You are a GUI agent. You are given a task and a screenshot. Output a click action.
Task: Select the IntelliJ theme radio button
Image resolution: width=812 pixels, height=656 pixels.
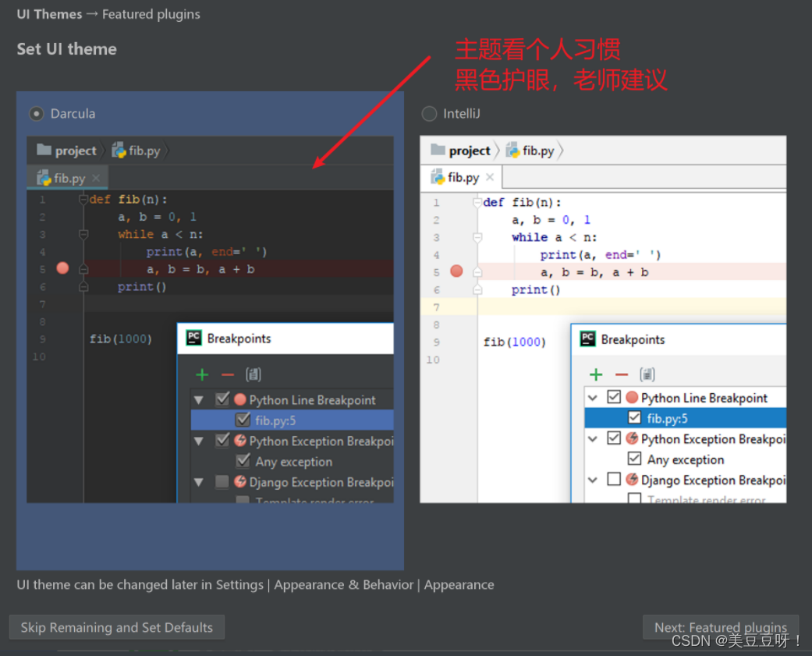(429, 113)
